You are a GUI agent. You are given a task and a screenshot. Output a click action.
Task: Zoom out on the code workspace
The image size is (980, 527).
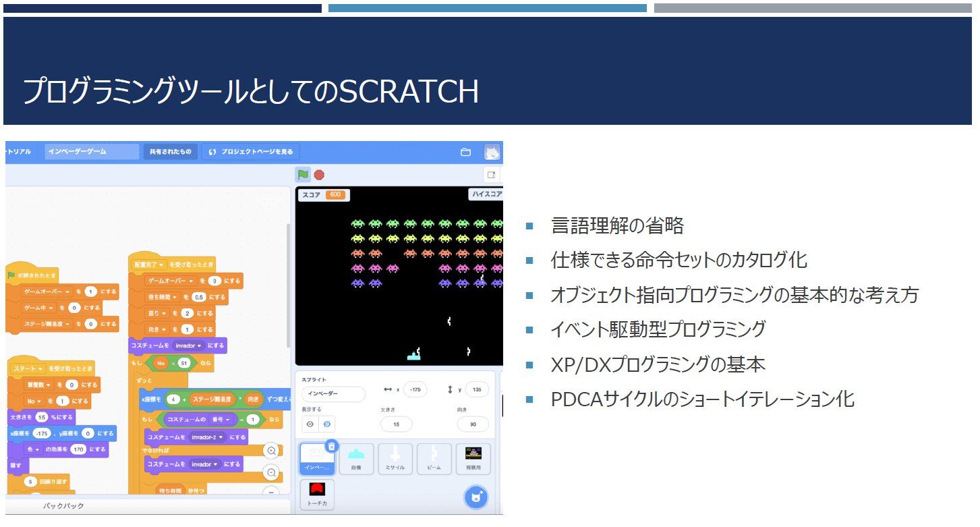pyautogui.click(x=271, y=473)
